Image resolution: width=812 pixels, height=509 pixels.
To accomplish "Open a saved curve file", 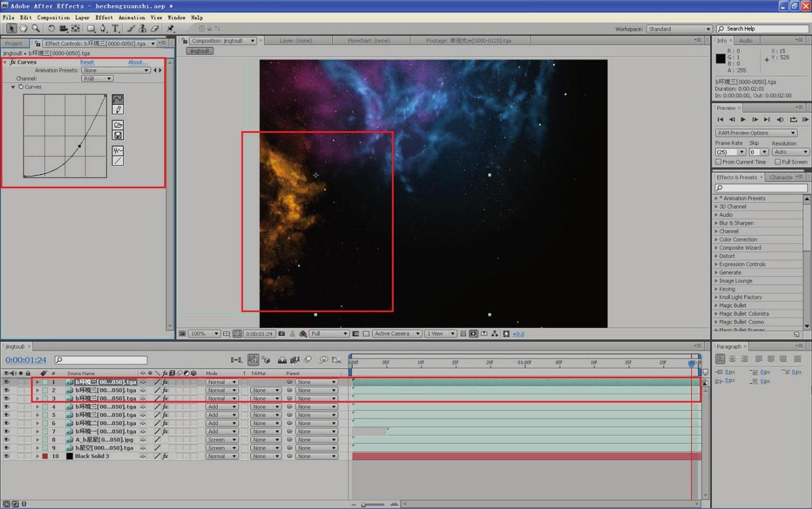I will (x=118, y=125).
